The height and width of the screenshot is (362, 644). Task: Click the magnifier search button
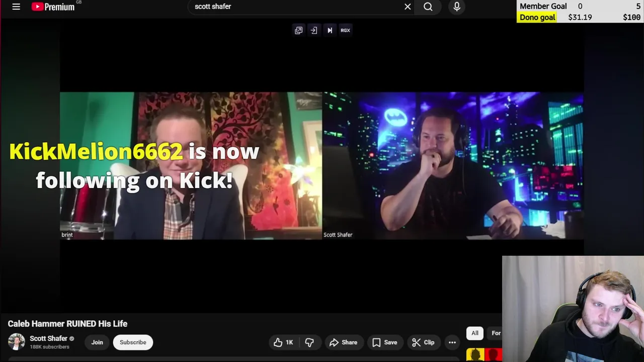pyautogui.click(x=428, y=7)
